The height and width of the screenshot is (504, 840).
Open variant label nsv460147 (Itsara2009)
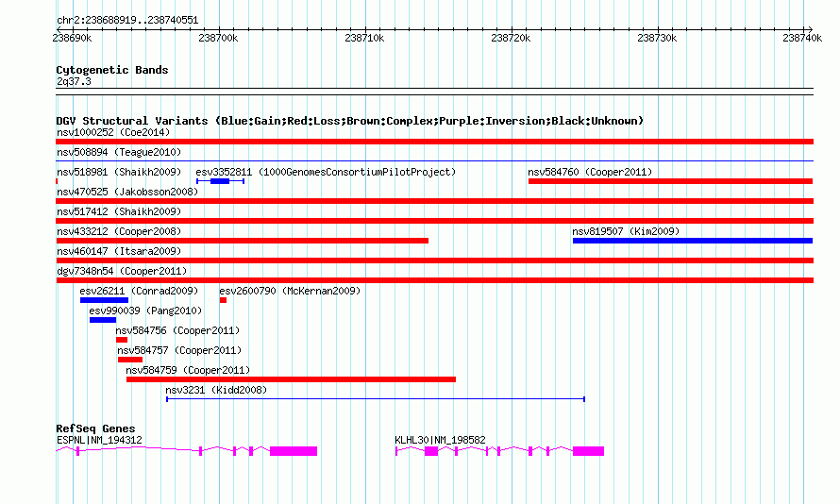click(119, 251)
